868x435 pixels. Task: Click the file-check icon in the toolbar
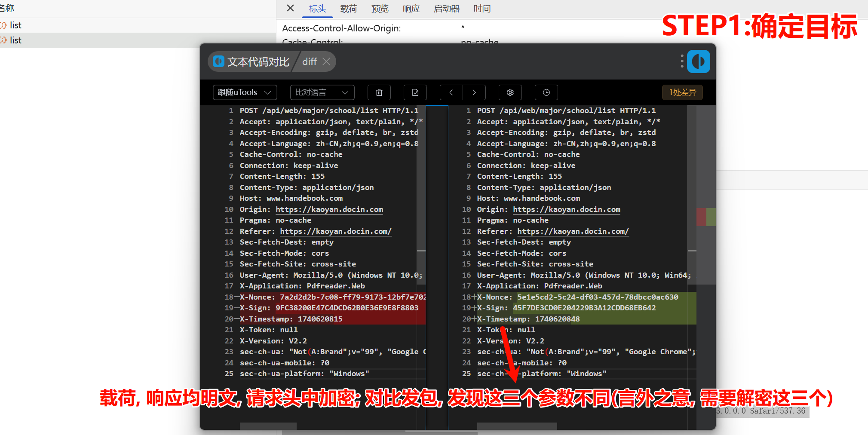tap(415, 92)
